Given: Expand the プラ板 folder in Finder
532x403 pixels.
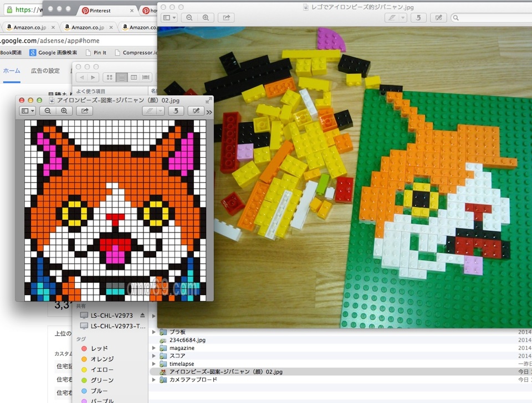Looking at the screenshot, I should coord(154,332).
